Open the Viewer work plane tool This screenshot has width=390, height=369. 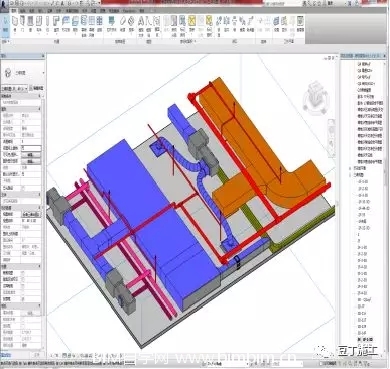coord(300,24)
